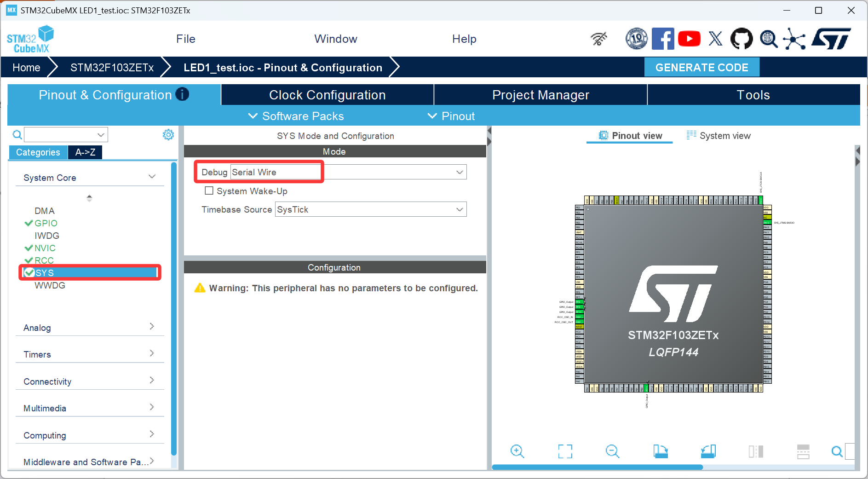Expand the Computing category
Viewport: 868px width, 479px height.
point(89,435)
